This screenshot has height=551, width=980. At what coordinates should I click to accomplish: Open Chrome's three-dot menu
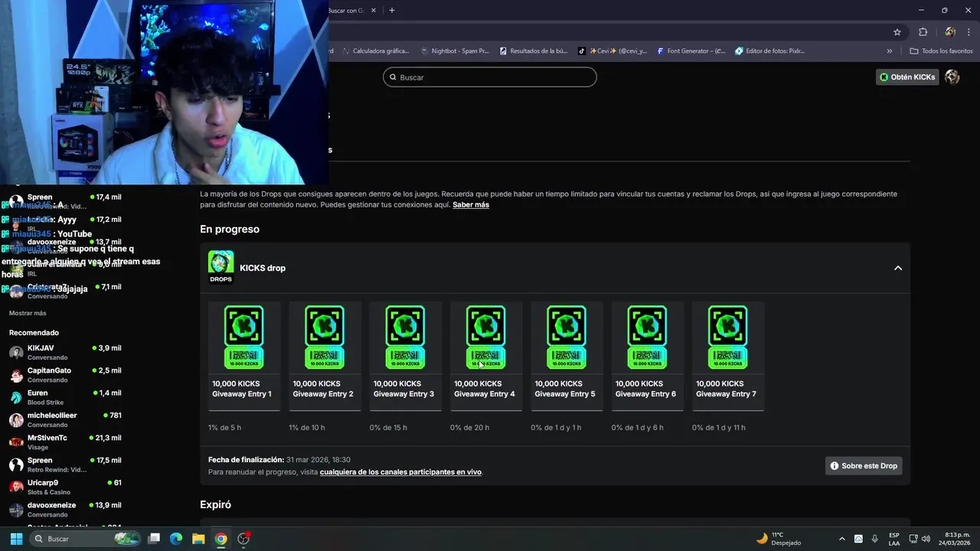click(x=969, y=32)
